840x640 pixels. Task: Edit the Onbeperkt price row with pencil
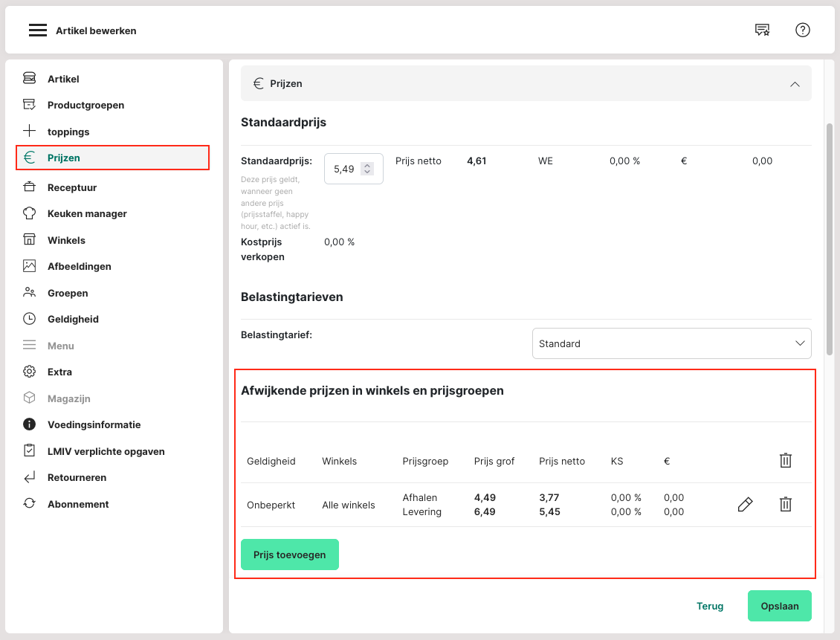pos(745,505)
